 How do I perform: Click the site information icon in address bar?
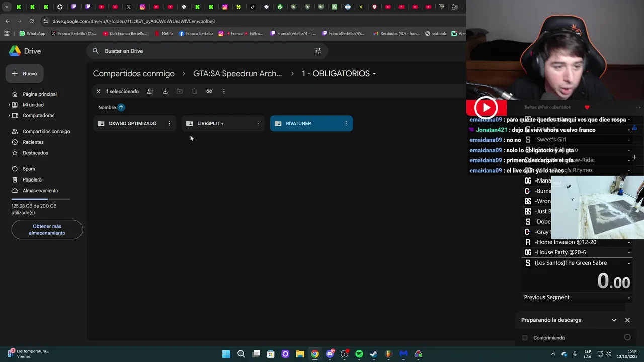coord(46,21)
